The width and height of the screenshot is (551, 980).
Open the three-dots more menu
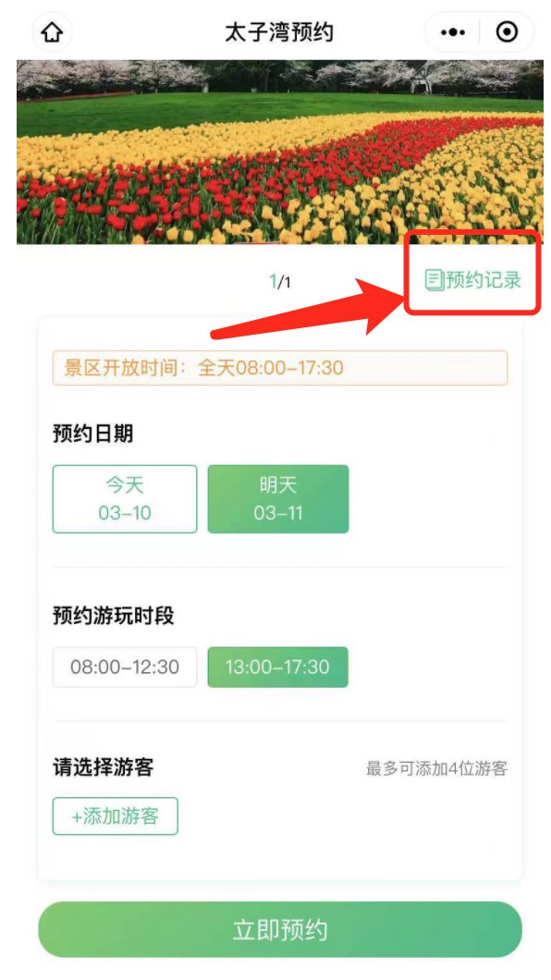(x=452, y=31)
